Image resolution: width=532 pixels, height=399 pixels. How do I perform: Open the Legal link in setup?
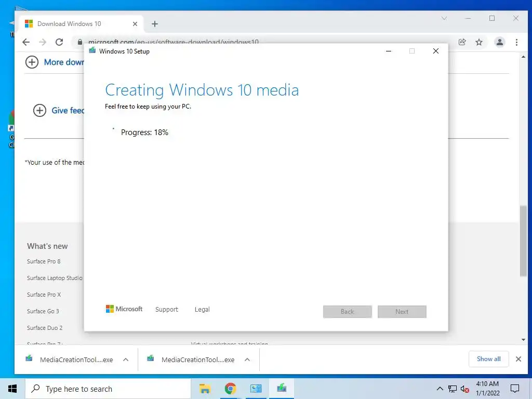click(x=202, y=310)
